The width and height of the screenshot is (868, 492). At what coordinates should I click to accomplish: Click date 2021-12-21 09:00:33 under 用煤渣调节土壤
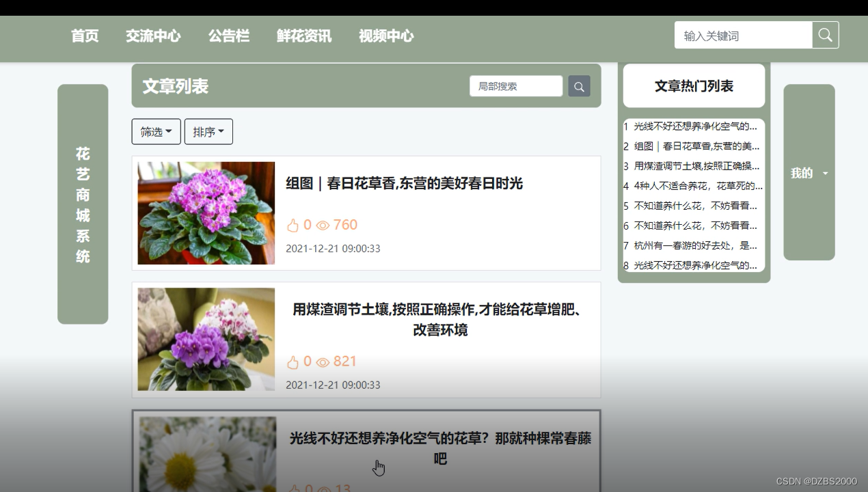[x=333, y=385]
